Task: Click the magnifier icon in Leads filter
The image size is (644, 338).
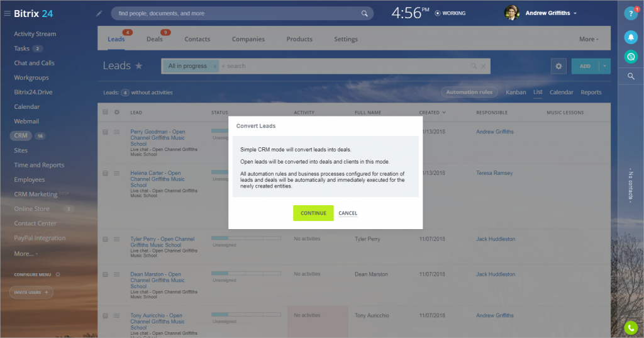Action: [x=474, y=66]
